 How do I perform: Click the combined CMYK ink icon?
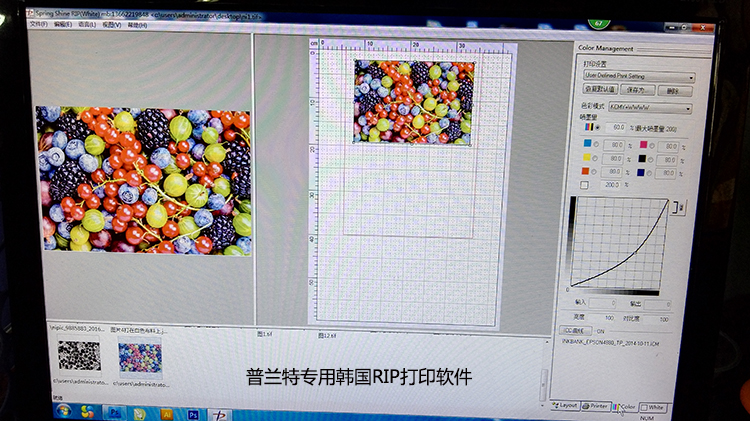589,127
